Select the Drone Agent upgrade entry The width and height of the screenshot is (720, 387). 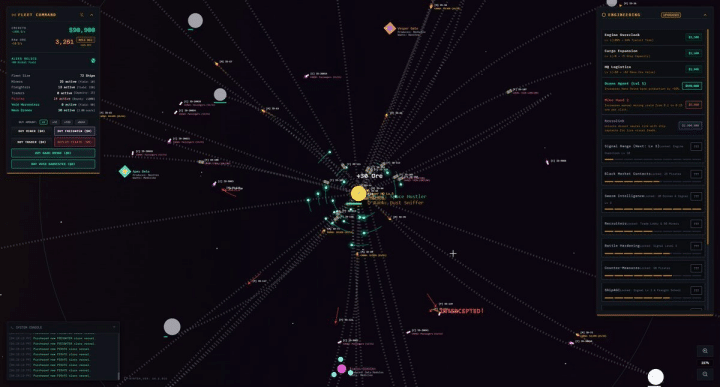click(x=652, y=85)
